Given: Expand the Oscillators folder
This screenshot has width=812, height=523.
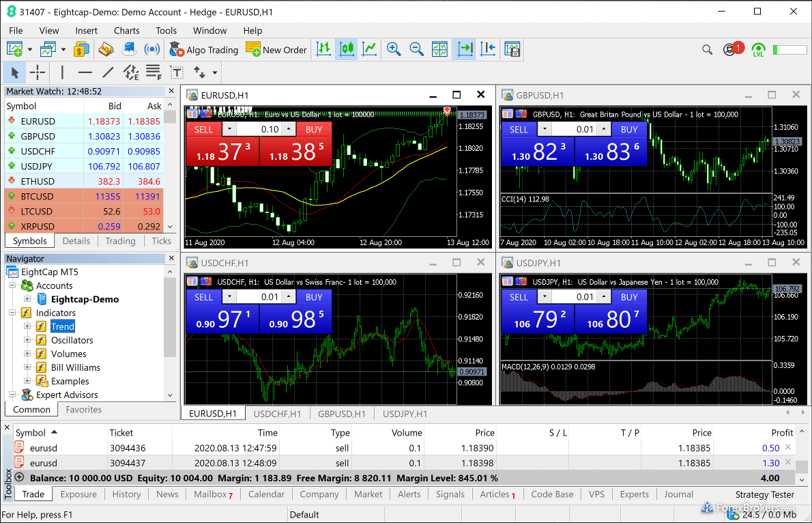Looking at the screenshot, I should coord(27,339).
